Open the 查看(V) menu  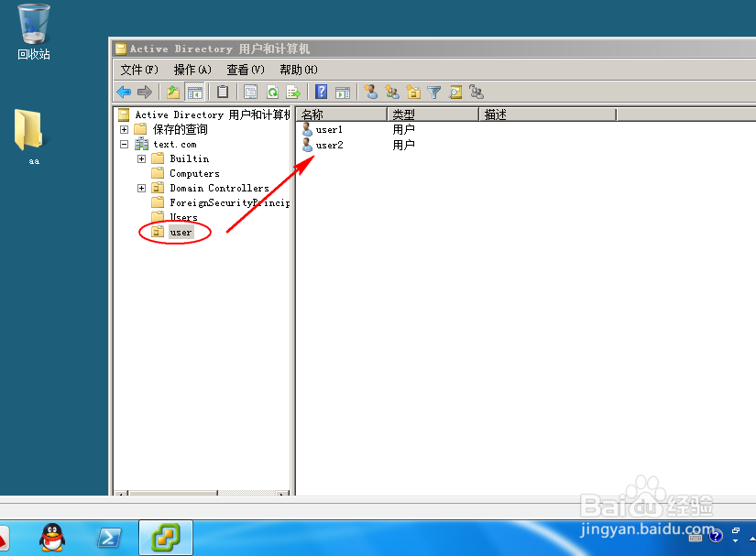coord(246,70)
